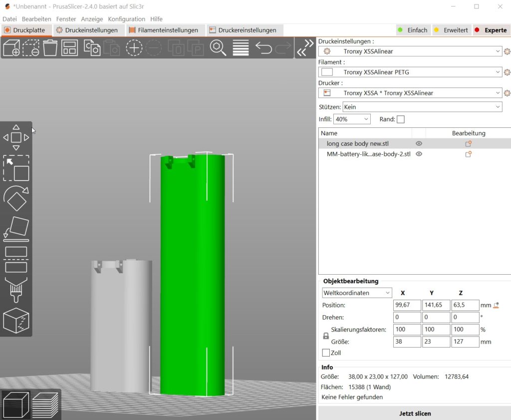Viewport: 511px width, 420px height.
Task: Click the Position Y input field
Action: point(436,305)
